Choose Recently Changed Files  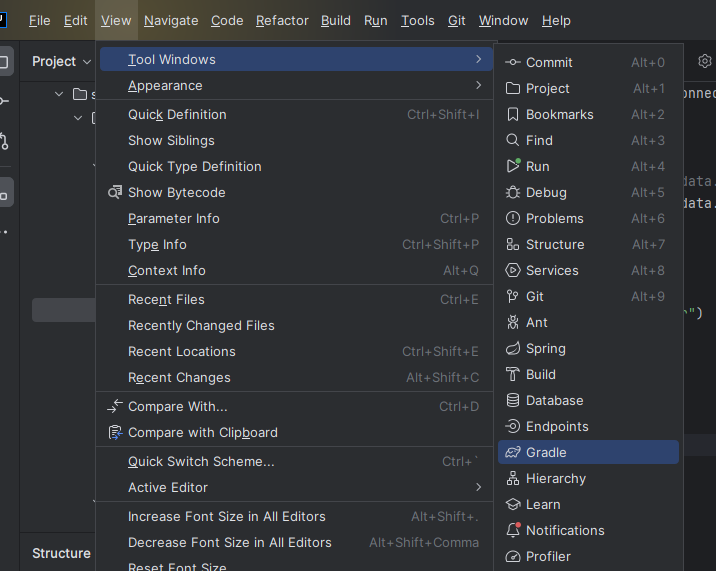click(x=296, y=326)
